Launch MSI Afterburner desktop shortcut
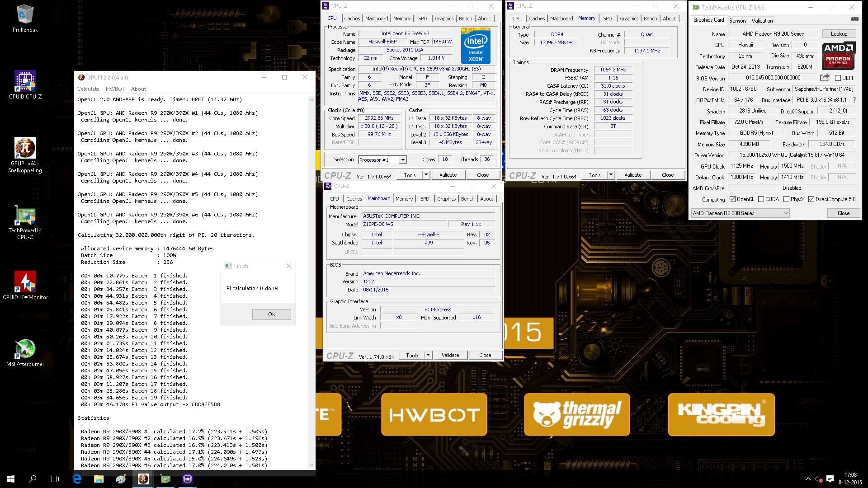868x488 pixels. 25,353
